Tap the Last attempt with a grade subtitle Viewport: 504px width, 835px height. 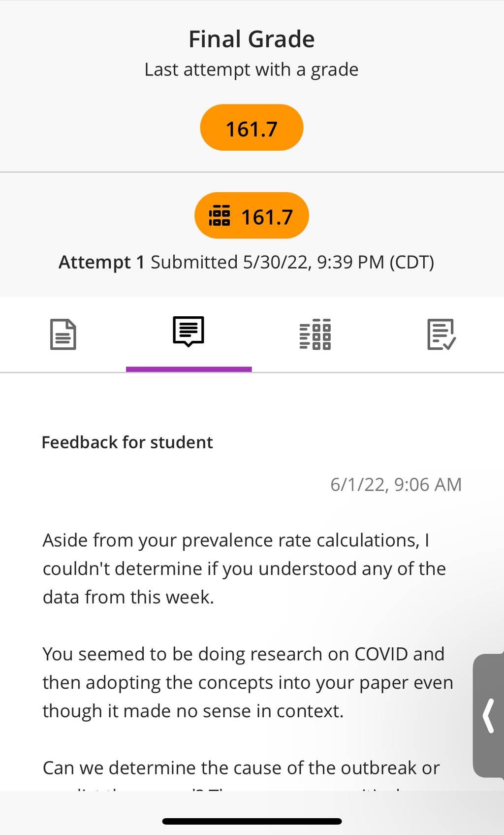point(252,70)
